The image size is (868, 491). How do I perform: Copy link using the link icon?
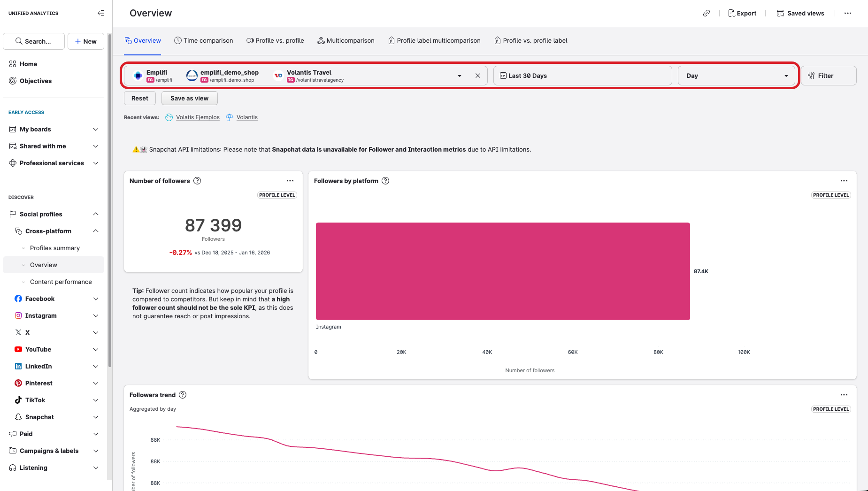coord(706,13)
